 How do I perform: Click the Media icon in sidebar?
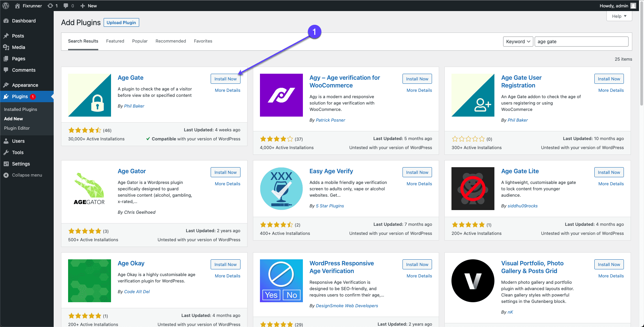tap(6, 47)
